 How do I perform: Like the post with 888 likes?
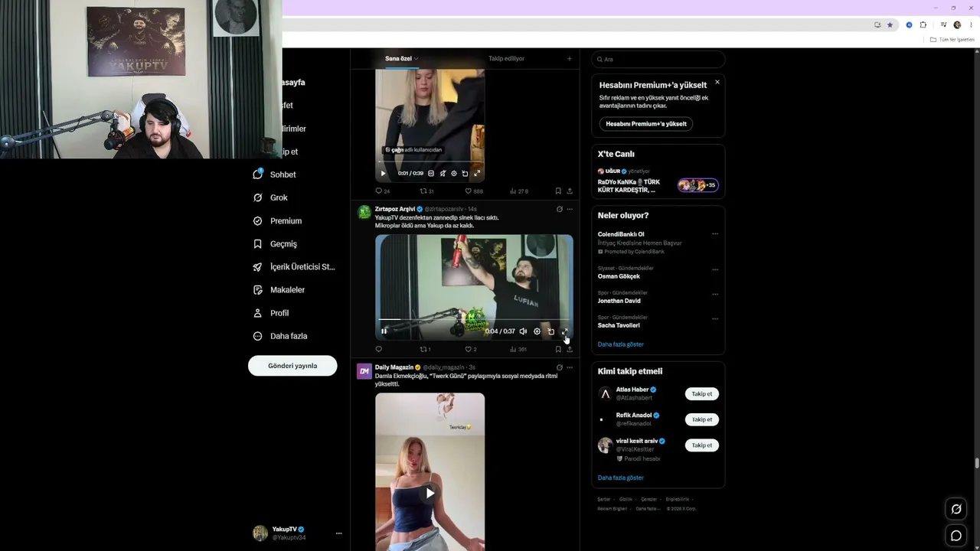pos(474,191)
